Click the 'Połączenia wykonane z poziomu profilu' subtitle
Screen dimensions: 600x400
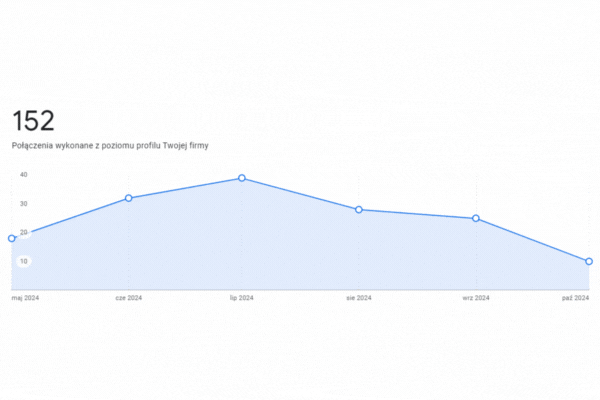(110, 146)
